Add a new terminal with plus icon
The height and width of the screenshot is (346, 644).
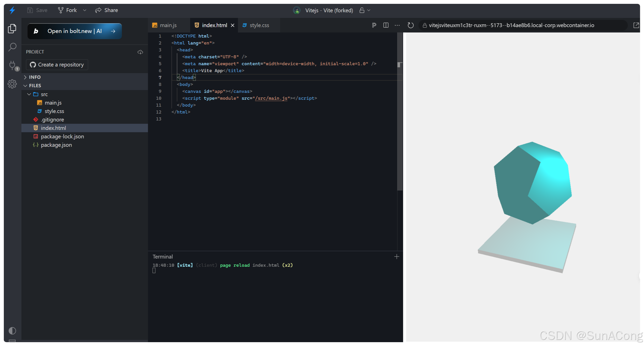[397, 256]
